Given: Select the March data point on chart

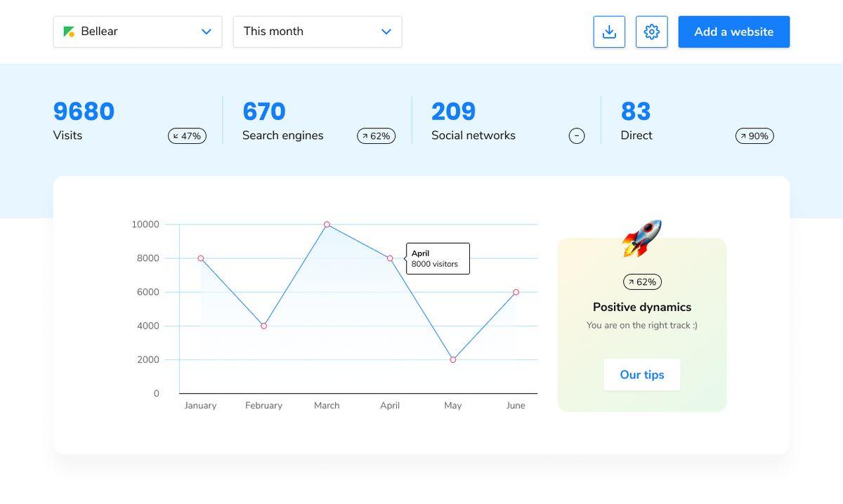Looking at the screenshot, I should (327, 225).
